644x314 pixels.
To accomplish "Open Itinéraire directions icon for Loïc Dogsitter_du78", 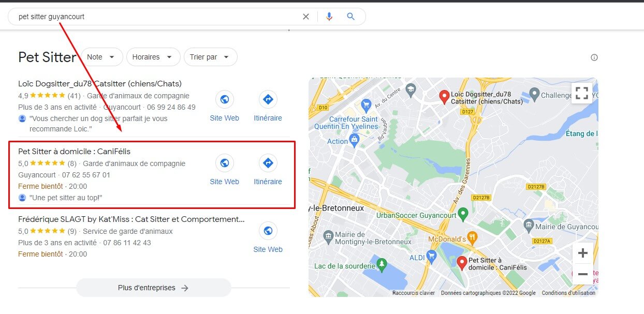I will click(268, 99).
